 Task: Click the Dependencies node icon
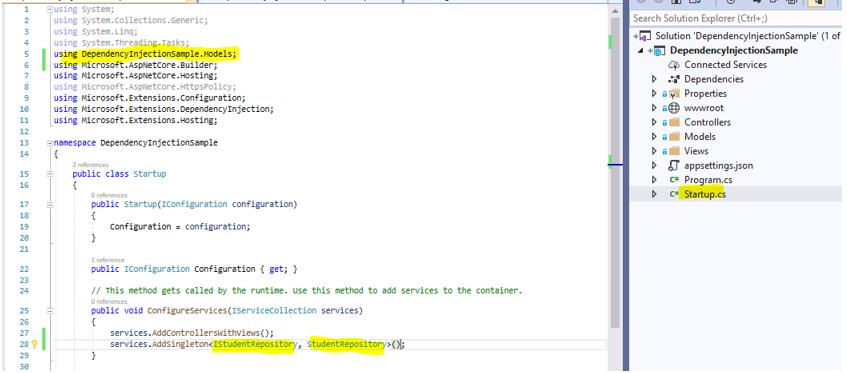[674, 79]
